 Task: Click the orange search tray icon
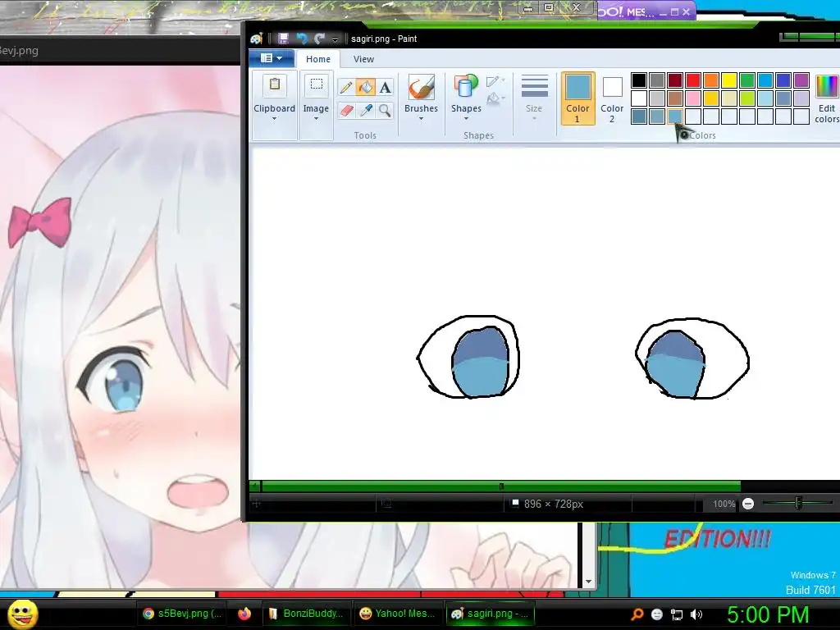pyautogui.click(x=637, y=614)
